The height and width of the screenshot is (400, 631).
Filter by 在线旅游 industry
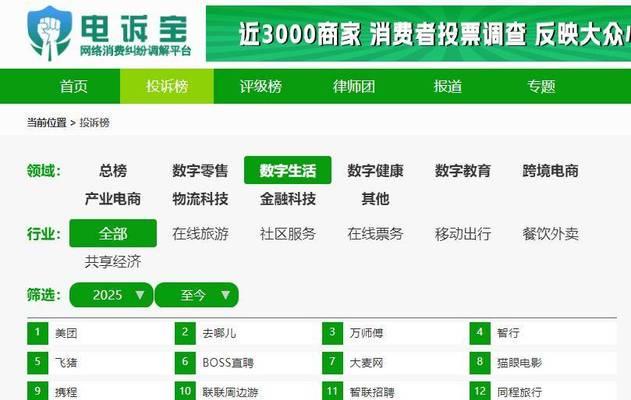click(x=200, y=234)
